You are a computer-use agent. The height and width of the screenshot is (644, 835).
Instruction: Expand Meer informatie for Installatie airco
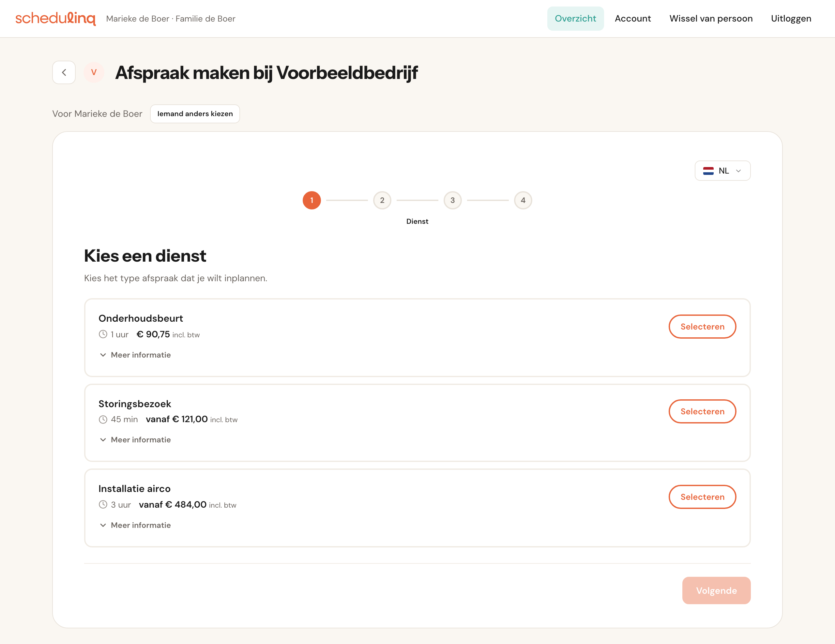click(x=135, y=525)
